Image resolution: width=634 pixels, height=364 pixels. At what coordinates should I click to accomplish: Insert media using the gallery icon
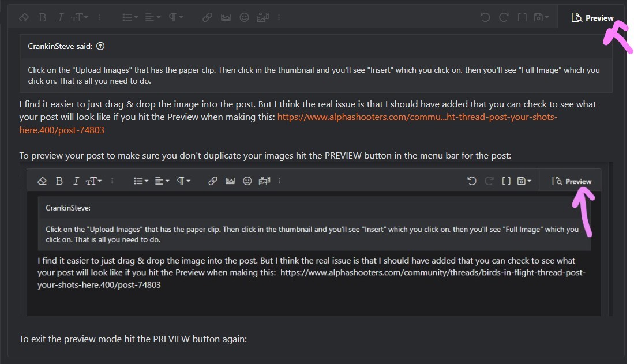click(263, 17)
